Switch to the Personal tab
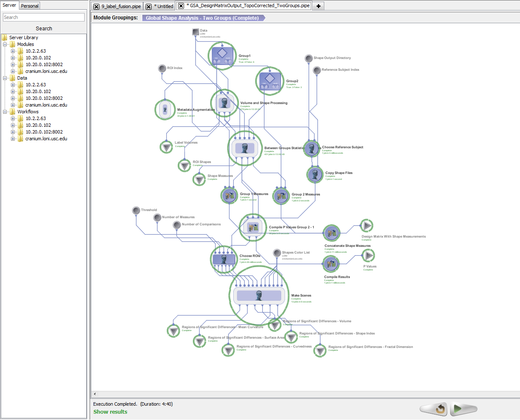The height and width of the screenshot is (420, 520). (x=29, y=6)
